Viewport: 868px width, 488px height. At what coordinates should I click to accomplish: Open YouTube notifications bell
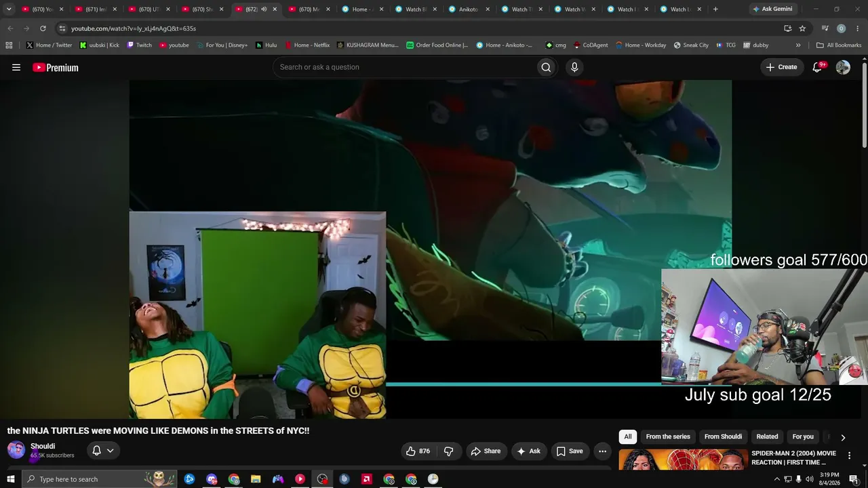tap(818, 67)
